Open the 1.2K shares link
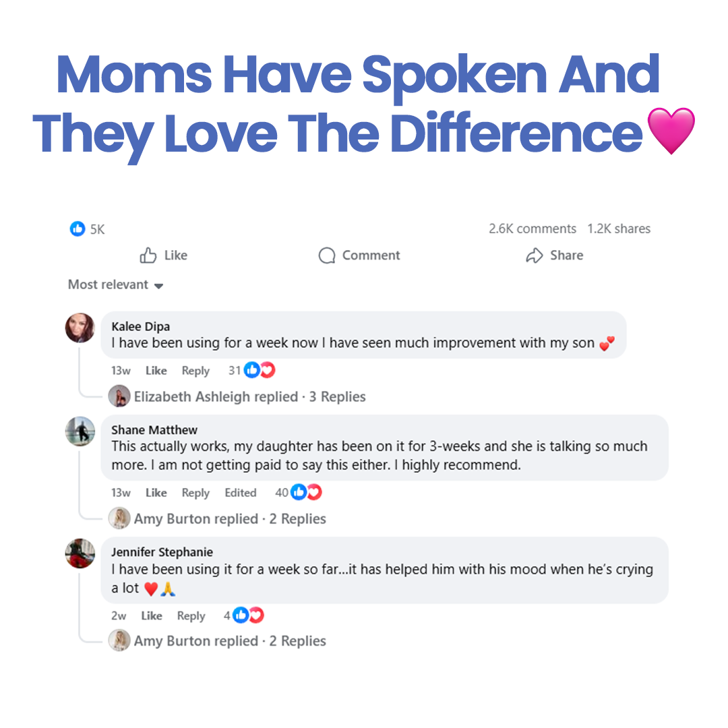Image resolution: width=728 pixels, height=728 pixels. 619,229
